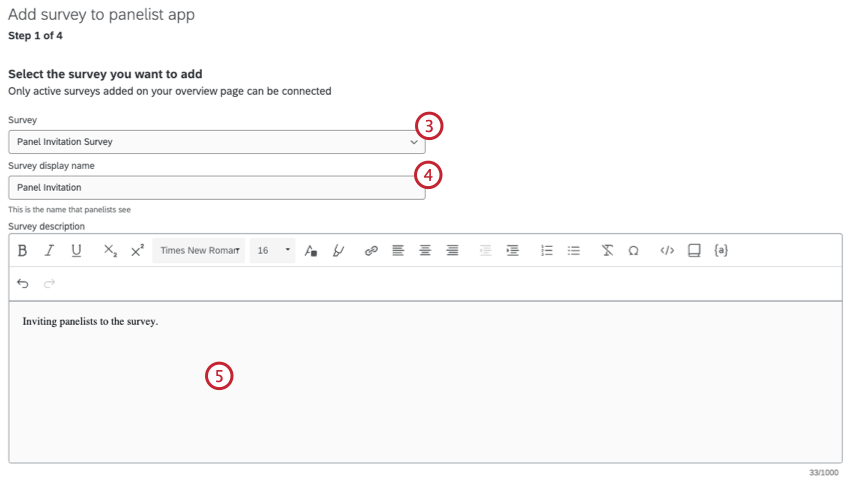Open font size 16 dropdown
Screen dimensions: 850x479
(273, 250)
